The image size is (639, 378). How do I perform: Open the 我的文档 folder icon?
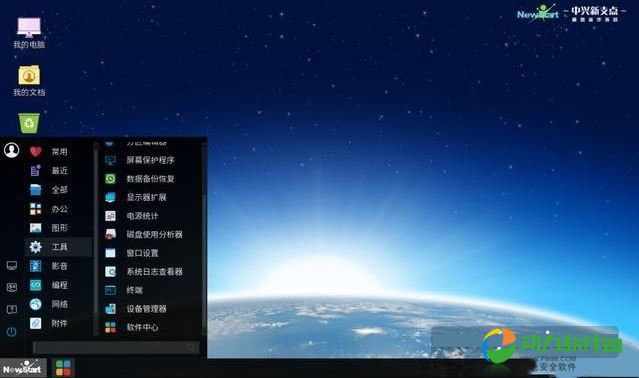[29, 81]
